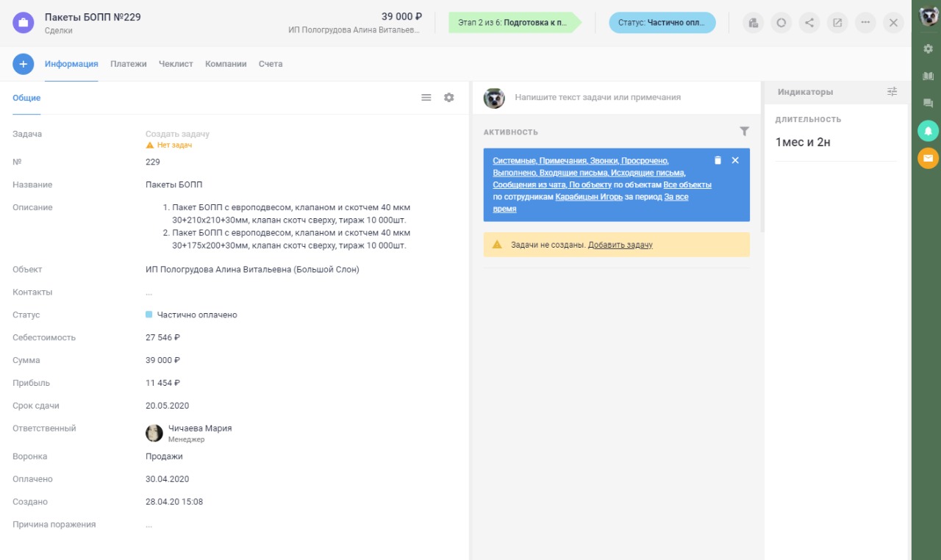This screenshot has width=941, height=560.
Task: Open the share icon in header
Action: 809,23
